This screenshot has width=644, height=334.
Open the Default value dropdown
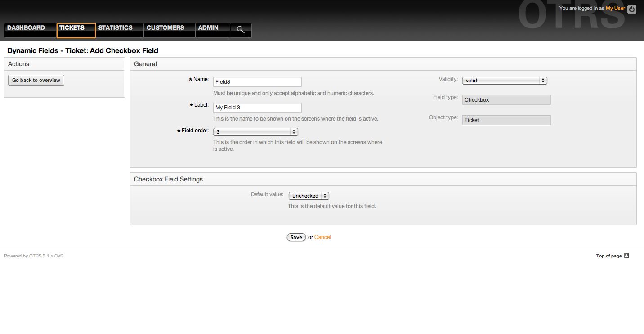coord(309,196)
